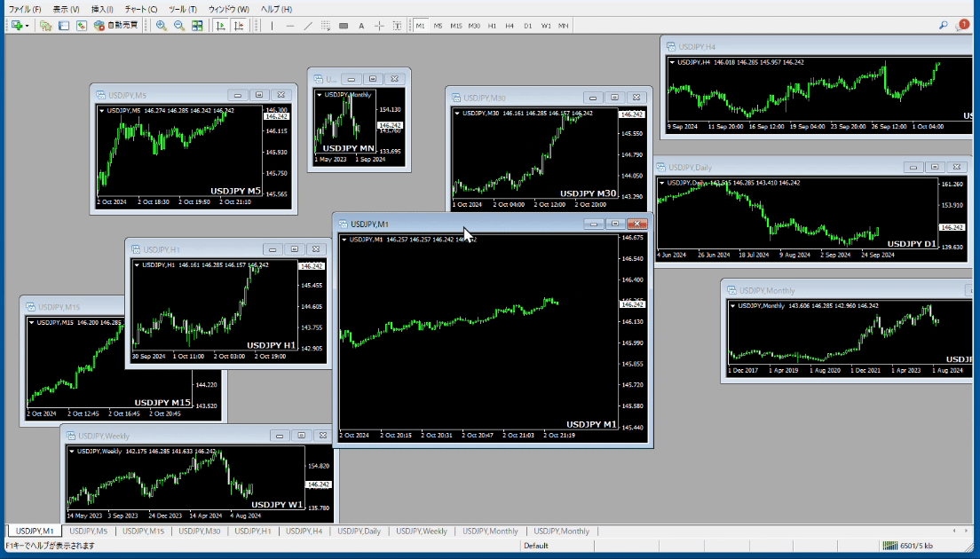Select the vertical line drawing tool

click(272, 26)
